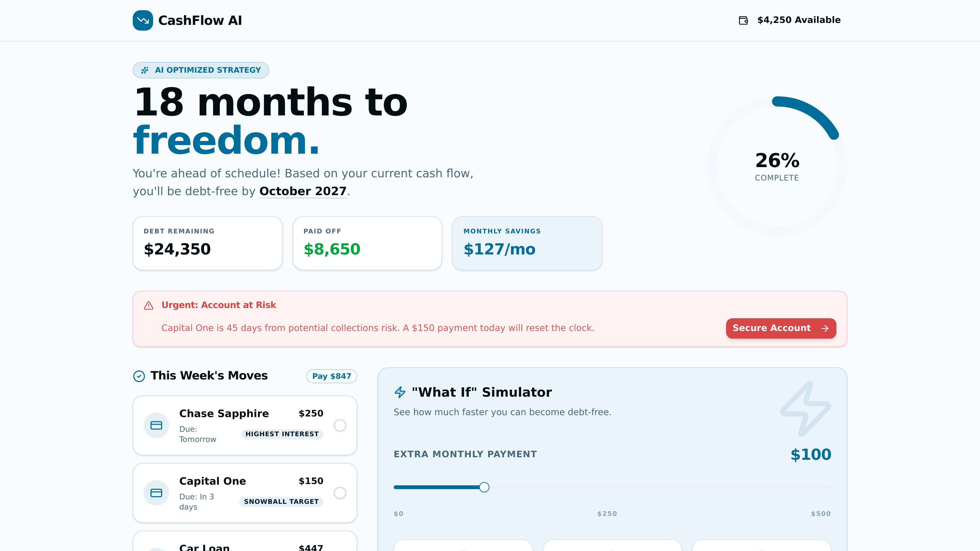The image size is (980, 551).
Task: Select the Capital One payment radio button
Action: (x=340, y=493)
